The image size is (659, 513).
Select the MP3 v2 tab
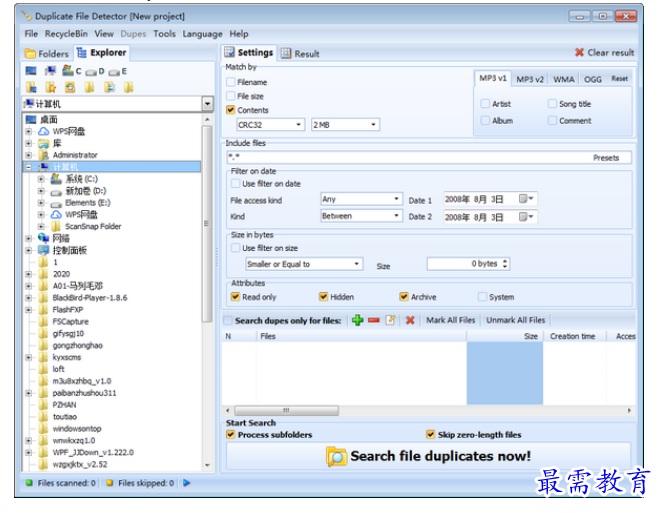pyautogui.click(x=530, y=79)
